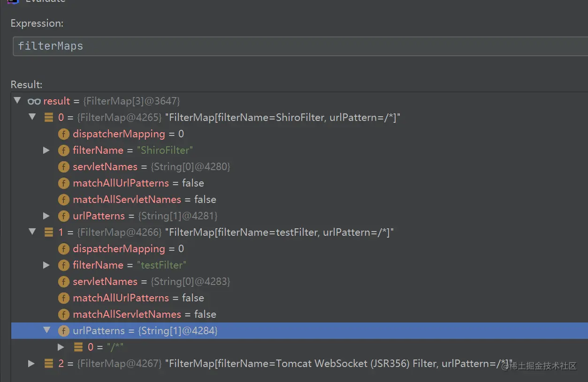588x382 pixels.
Task: Click field icon of servletNames String[0]@4283
Action: tap(64, 282)
